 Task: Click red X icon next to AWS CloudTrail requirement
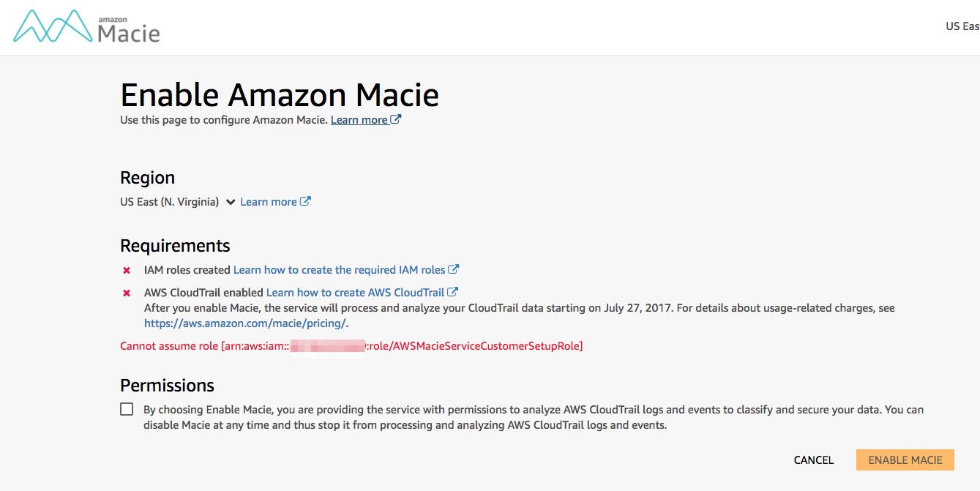(127, 292)
